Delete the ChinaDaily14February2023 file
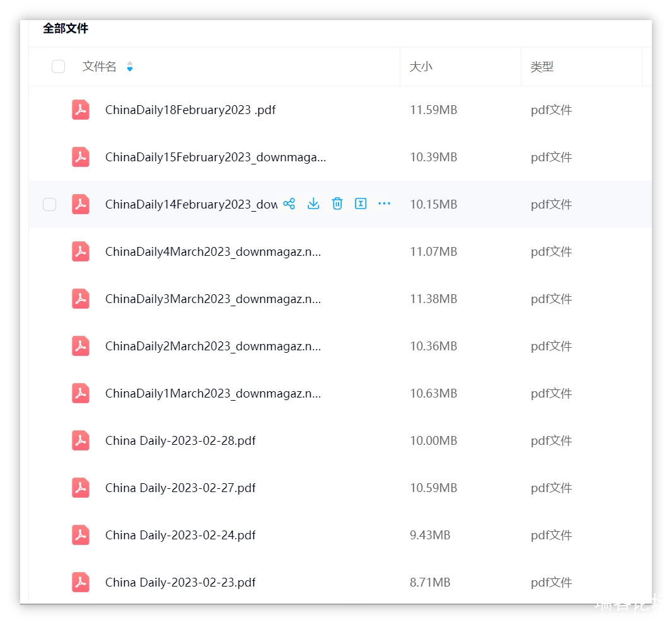Image resolution: width=672 pixels, height=625 pixels. coord(337,204)
